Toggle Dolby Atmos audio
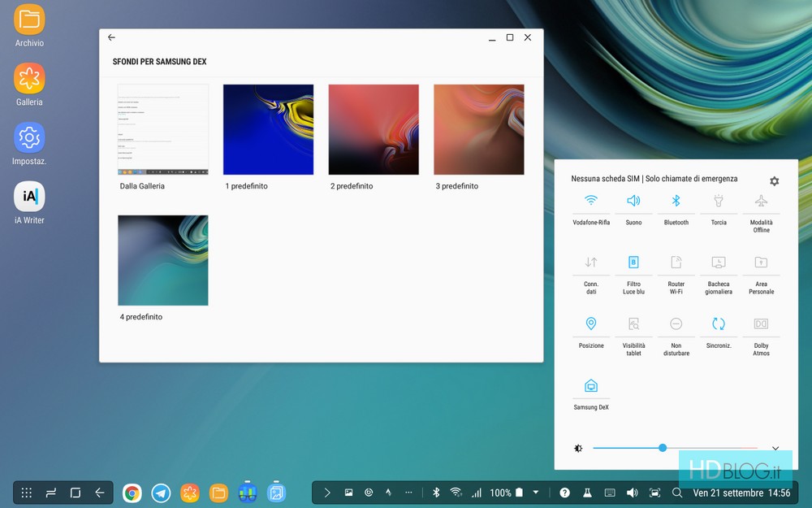The width and height of the screenshot is (812, 508). point(762,336)
